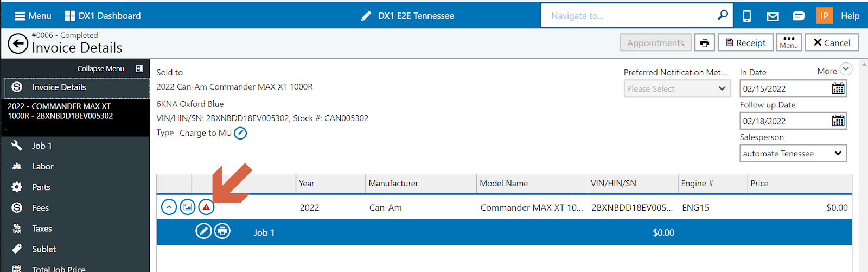Open the chat messages icon
This screenshot has height=272, width=868.
[799, 16]
